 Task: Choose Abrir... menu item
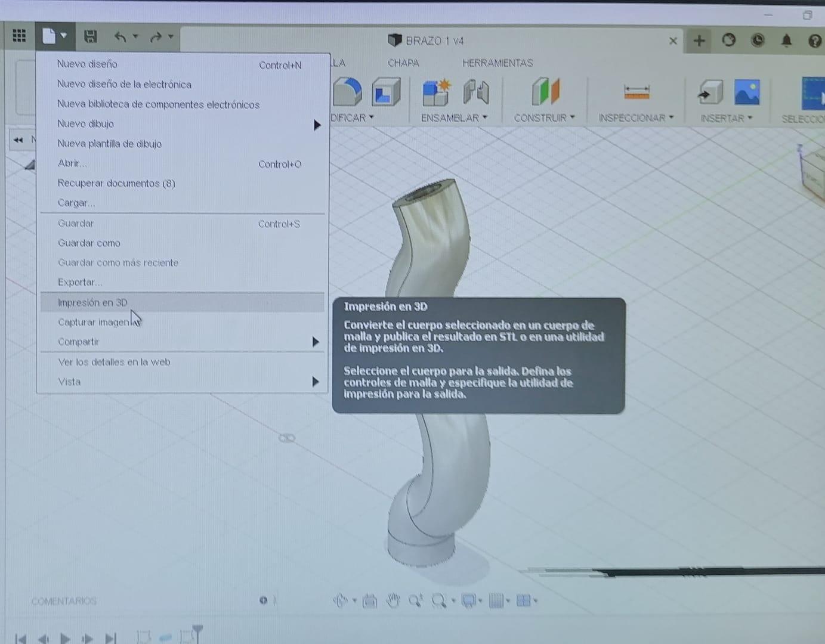coord(183,163)
